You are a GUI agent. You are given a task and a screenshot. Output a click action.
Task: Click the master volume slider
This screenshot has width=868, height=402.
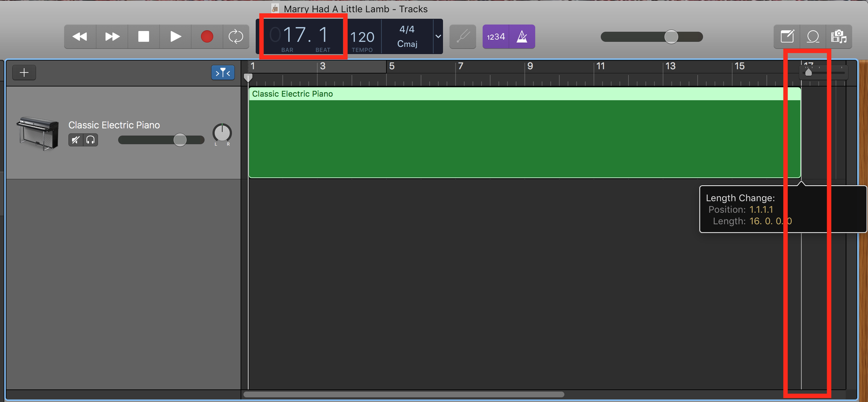click(x=671, y=37)
